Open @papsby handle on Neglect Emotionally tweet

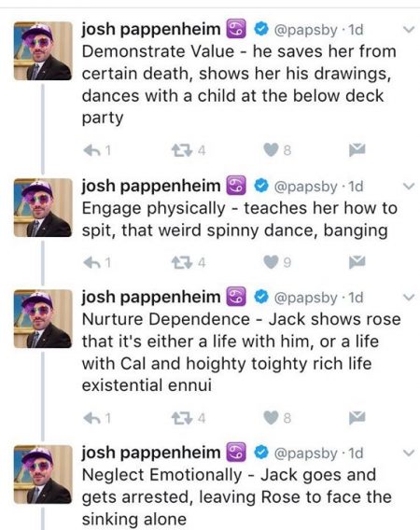[x=306, y=453]
